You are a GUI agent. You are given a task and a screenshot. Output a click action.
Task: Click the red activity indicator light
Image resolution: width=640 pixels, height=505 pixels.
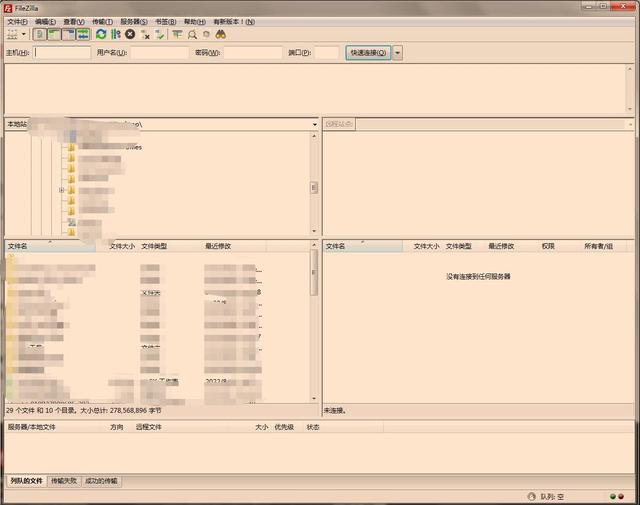621,496
